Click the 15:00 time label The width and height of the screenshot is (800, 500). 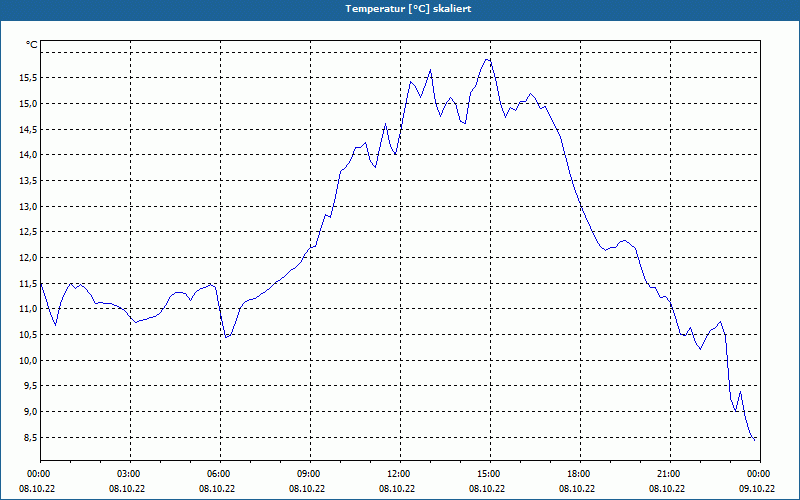point(490,474)
